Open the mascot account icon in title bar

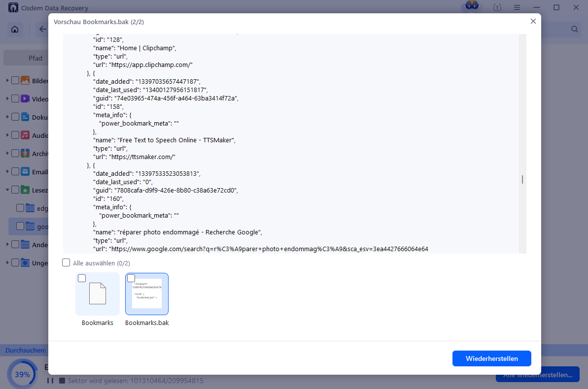(472, 6)
